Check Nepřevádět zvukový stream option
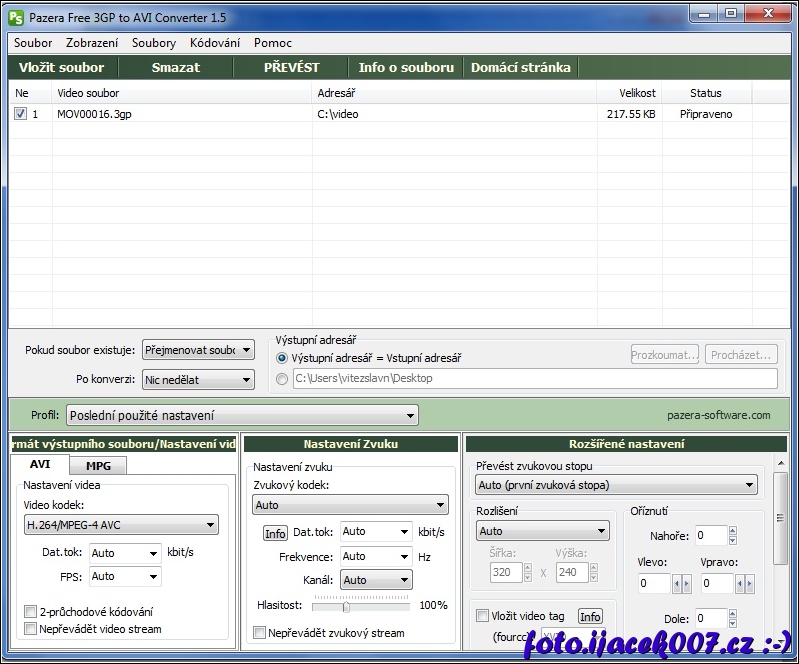Viewport: 799px width, 664px height. [x=260, y=632]
